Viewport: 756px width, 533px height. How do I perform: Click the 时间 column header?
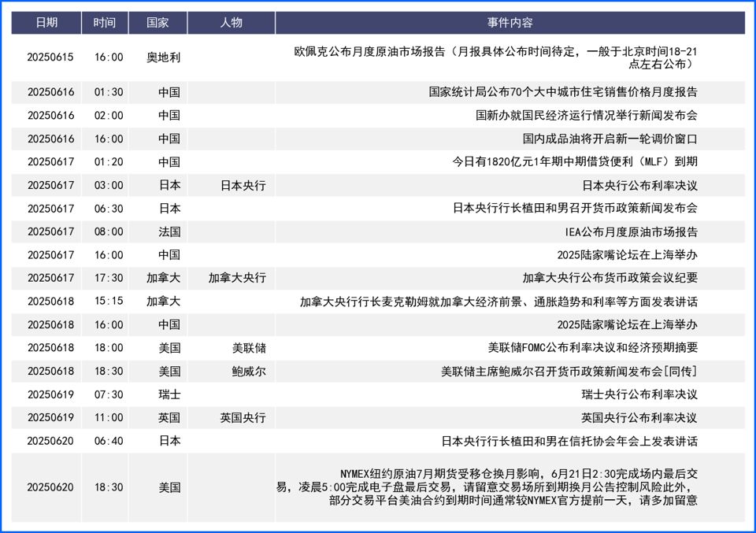click(105, 23)
